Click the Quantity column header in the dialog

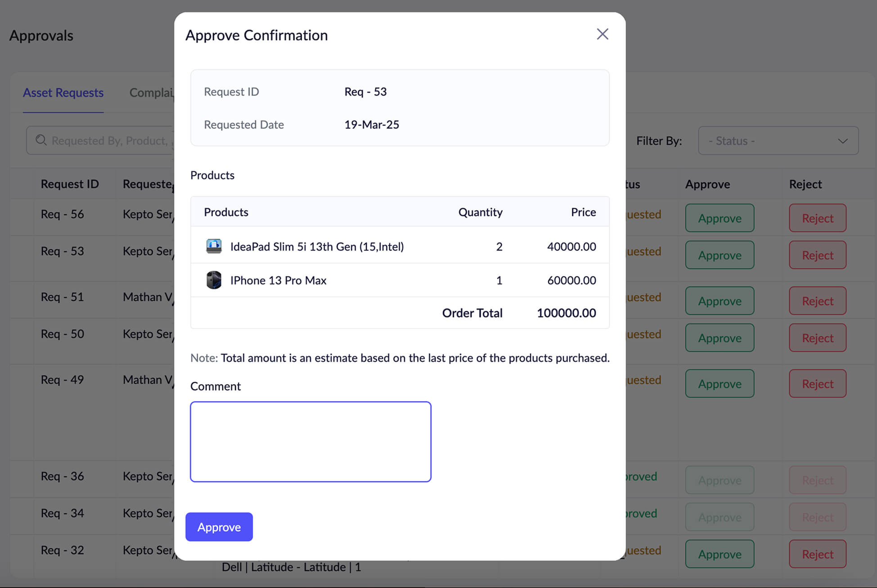point(480,212)
